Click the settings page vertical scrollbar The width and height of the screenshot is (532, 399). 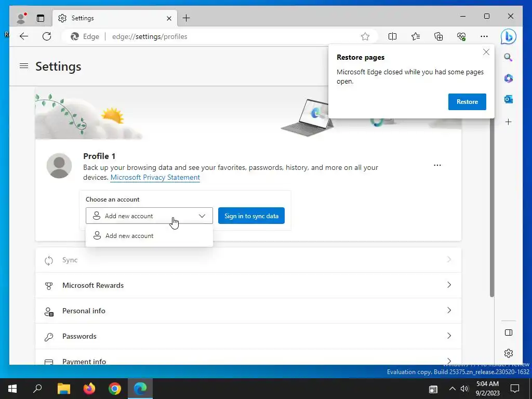pos(491,208)
